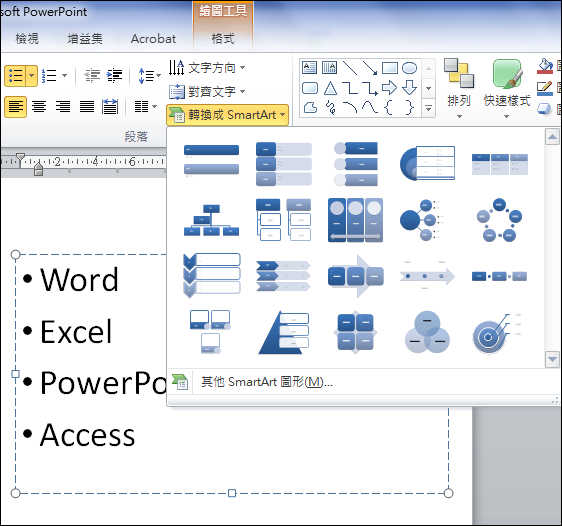Viewport: 562px width, 526px height.
Task: Choose the Basic Cycle SmartArt layout
Action: 499,220
